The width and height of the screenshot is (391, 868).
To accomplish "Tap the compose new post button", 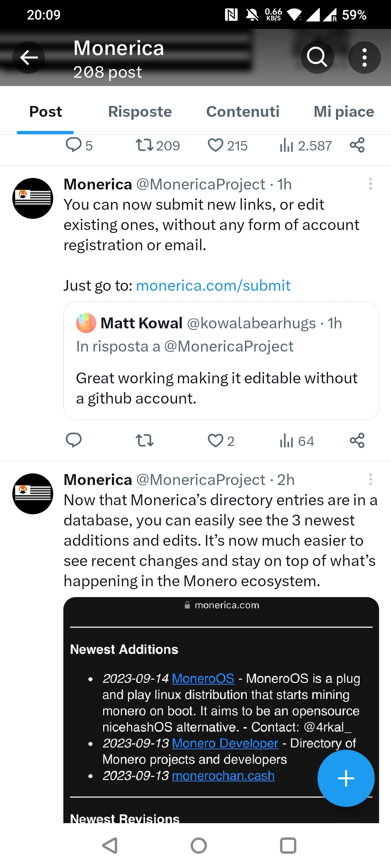I will (346, 778).
